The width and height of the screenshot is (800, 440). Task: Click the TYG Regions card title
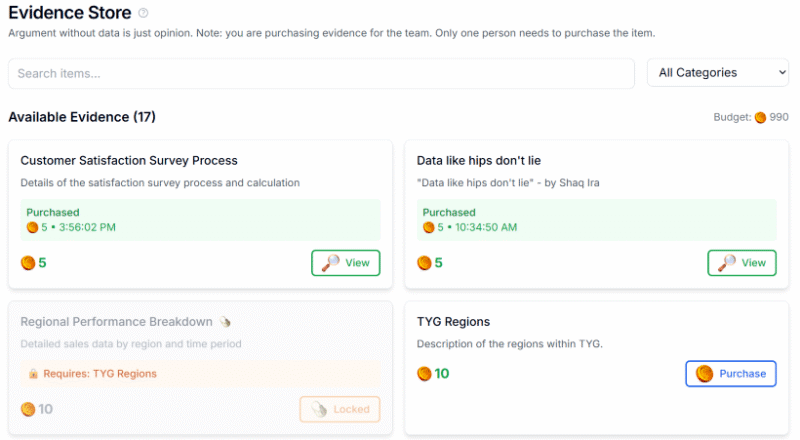tap(453, 322)
